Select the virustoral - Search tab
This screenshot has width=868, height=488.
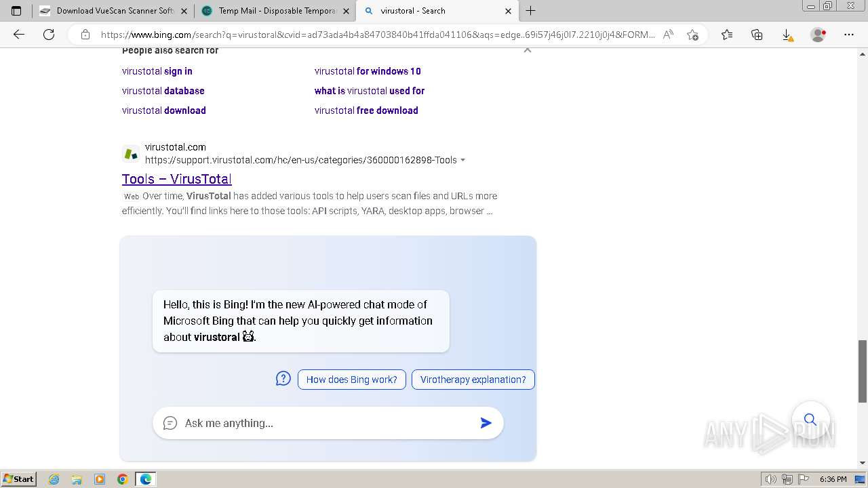click(437, 11)
